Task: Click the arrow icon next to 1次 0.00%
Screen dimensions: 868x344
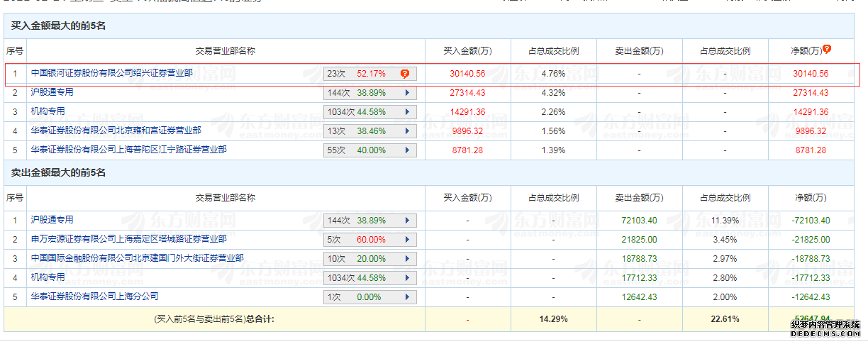Action: (x=407, y=297)
